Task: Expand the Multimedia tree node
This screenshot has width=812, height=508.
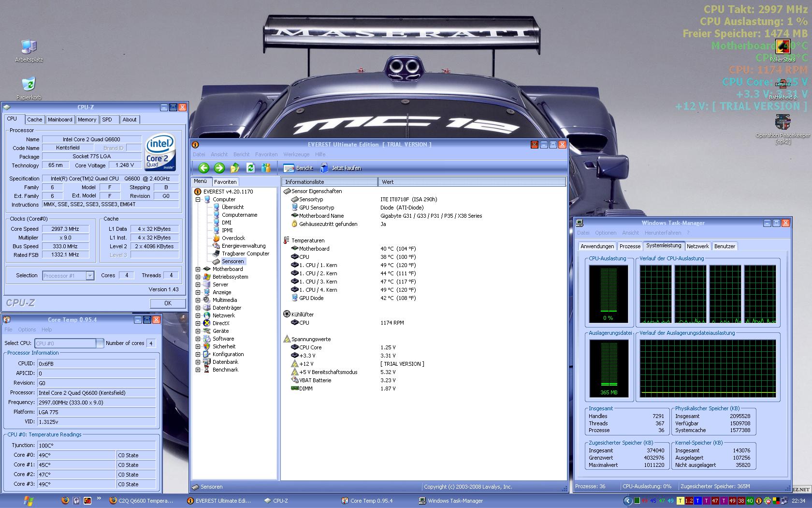Action: (198, 300)
